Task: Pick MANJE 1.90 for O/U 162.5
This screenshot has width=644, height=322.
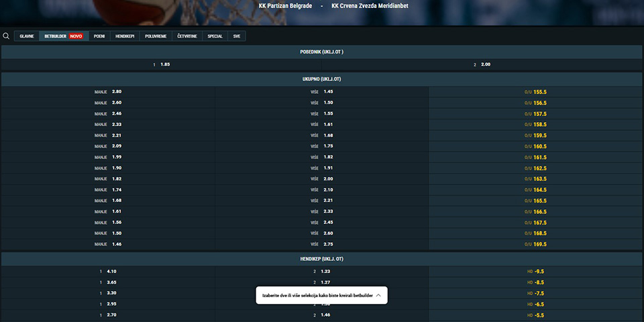Action: click(108, 168)
